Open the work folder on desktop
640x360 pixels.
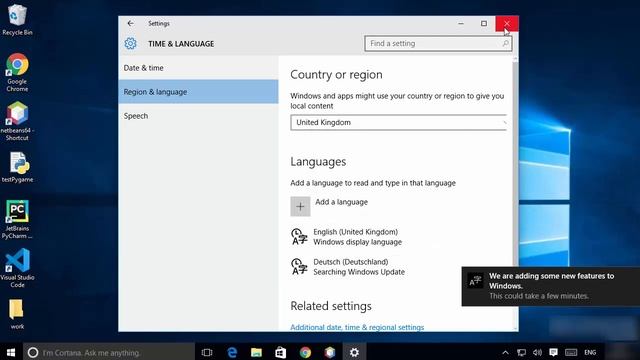tap(17, 314)
